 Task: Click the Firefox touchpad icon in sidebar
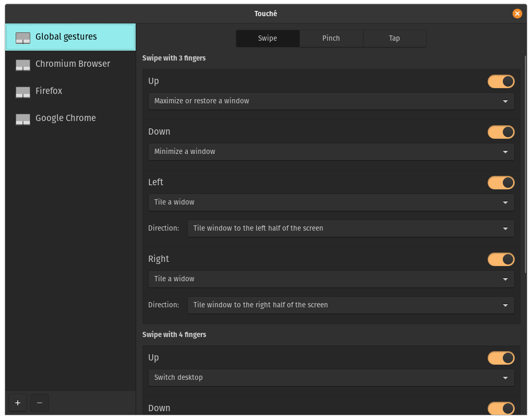(23, 92)
